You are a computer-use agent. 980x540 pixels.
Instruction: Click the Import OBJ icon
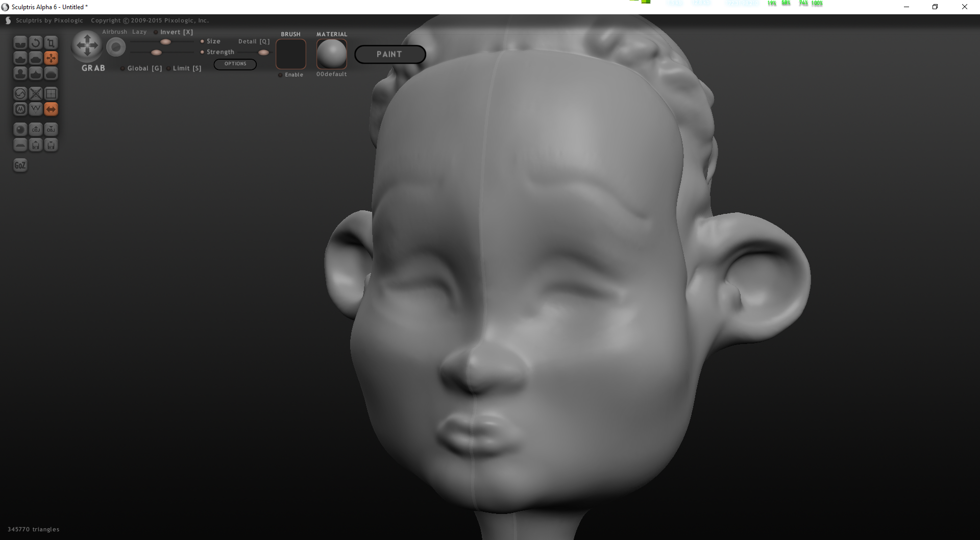pos(35,129)
